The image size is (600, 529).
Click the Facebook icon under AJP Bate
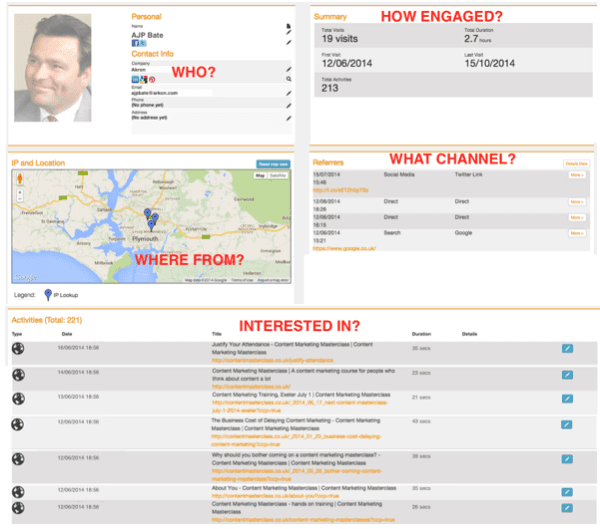(x=135, y=43)
